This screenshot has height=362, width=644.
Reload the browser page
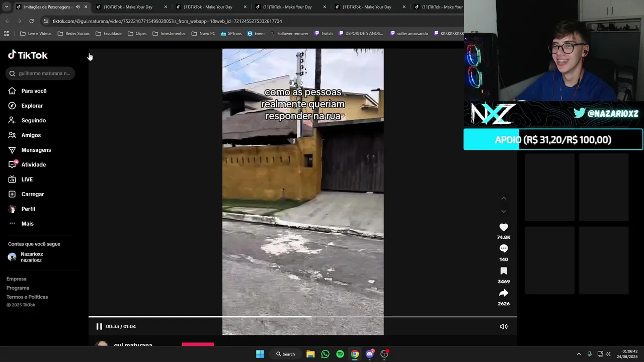click(x=31, y=21)
